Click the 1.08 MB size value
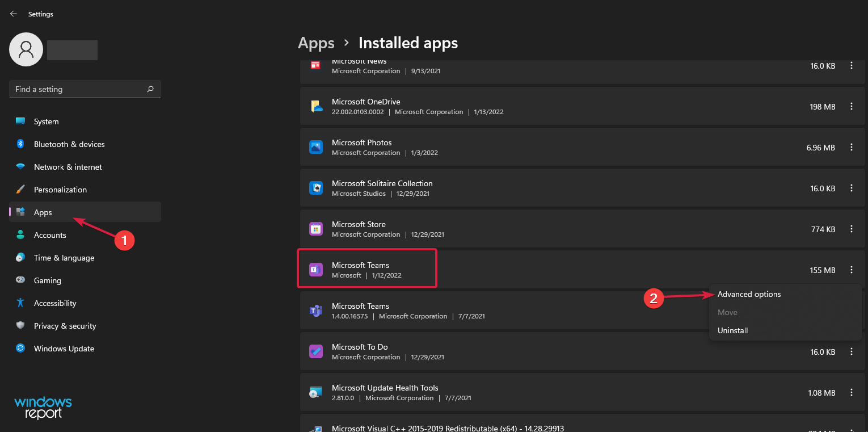The image size is (868, 432). point(821,393)
